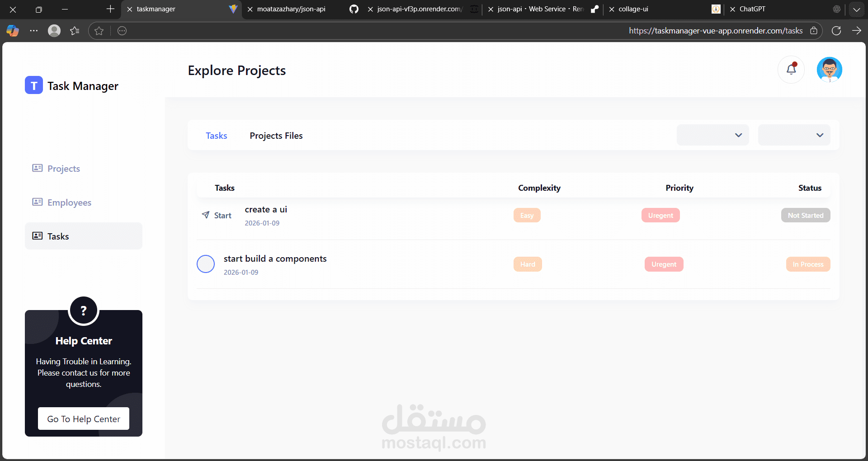Open Employees in the sidebar
This screenshot has width=868, height=461.
[84, 202]
